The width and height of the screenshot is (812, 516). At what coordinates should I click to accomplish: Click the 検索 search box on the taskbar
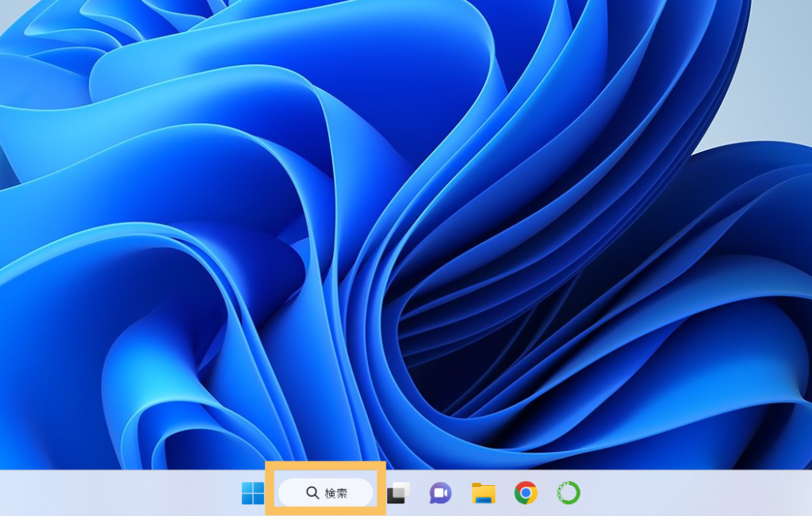pos(326,492)
